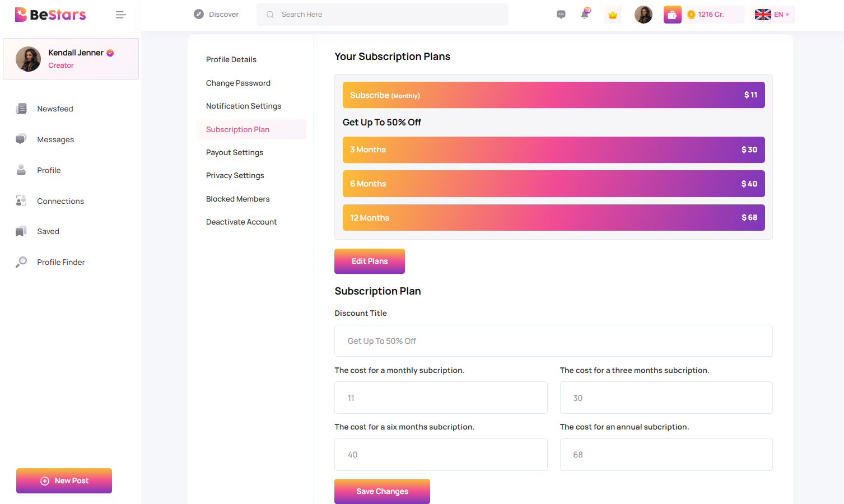The image size is (844, 504).
Task: Open notifications bell icon
Action: point(585,15)
